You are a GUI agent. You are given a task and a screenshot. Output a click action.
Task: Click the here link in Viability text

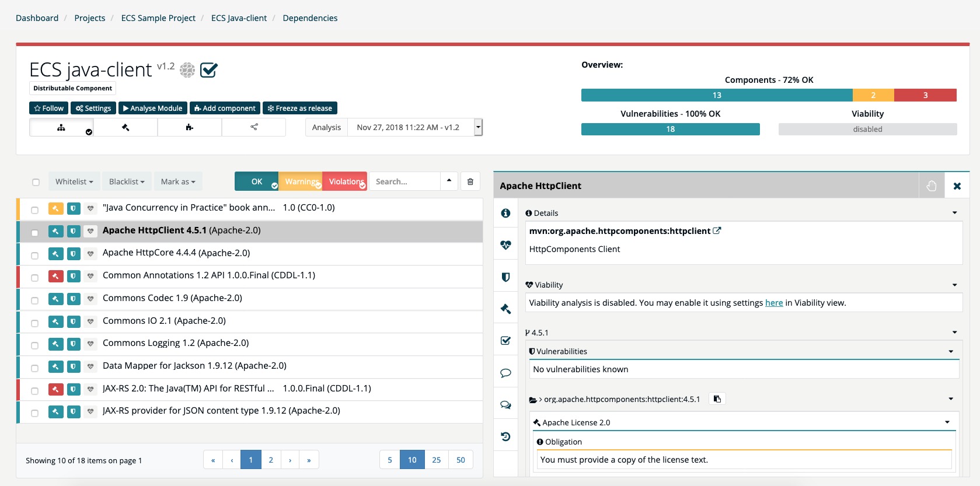pyautogui.click(x=774, y=303)
